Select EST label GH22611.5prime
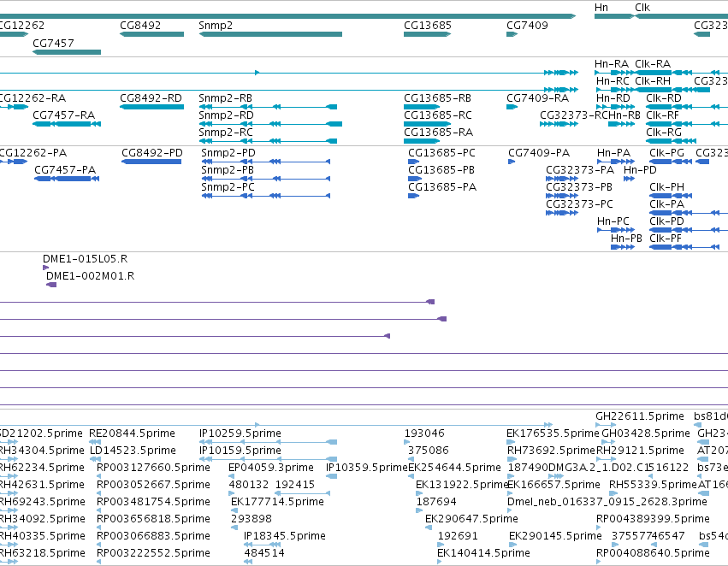Screen dimensions: 728x566 pyautogui.click(x=640, y=416)
